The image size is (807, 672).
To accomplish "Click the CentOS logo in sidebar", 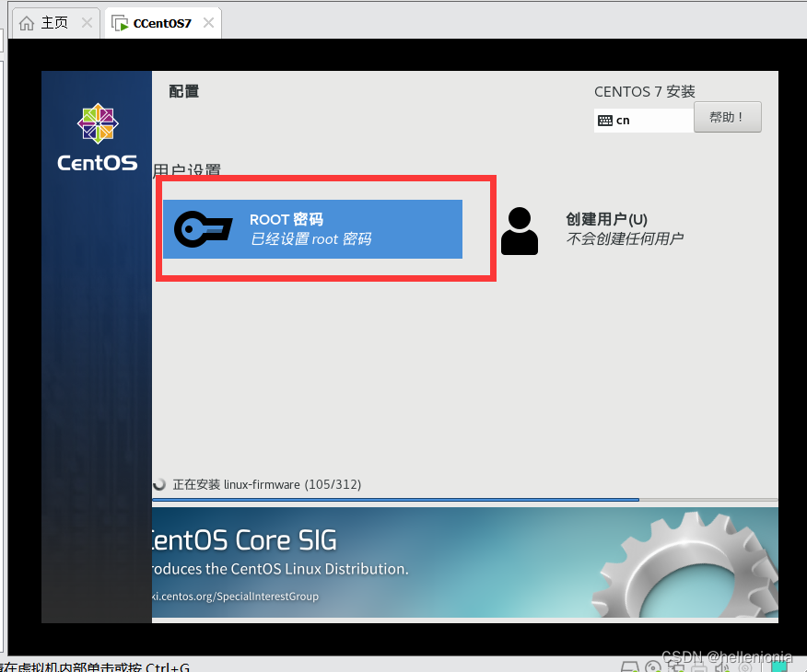I will click(97, 124).
